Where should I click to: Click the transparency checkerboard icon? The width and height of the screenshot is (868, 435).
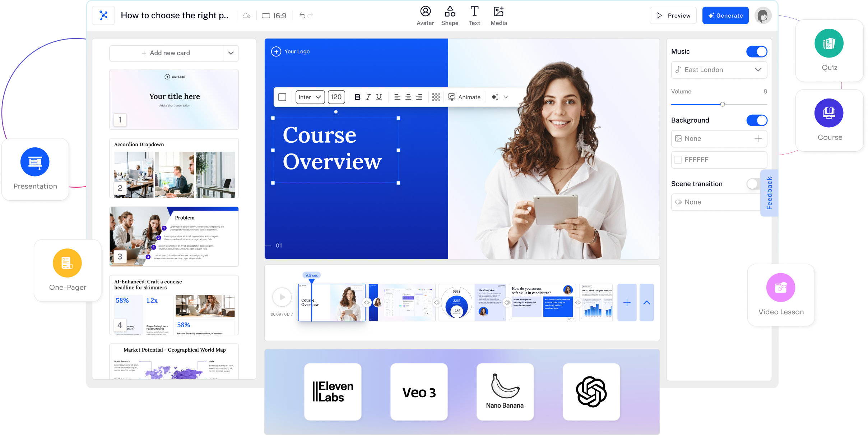click(436, 97)
